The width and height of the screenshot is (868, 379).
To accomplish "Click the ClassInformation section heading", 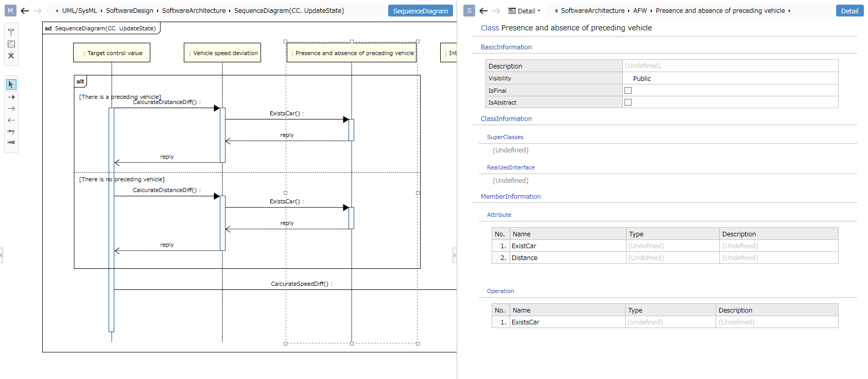I will [x=506, y=119].
